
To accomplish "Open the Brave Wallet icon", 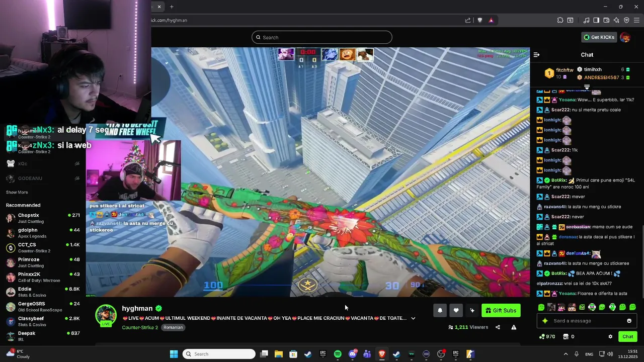I will [x=606, y=20].
